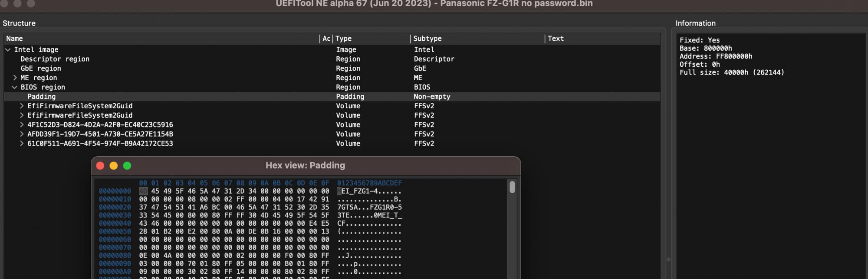Select the BIOS region row
The image size is (868, 279).
(x=332, y=87)
